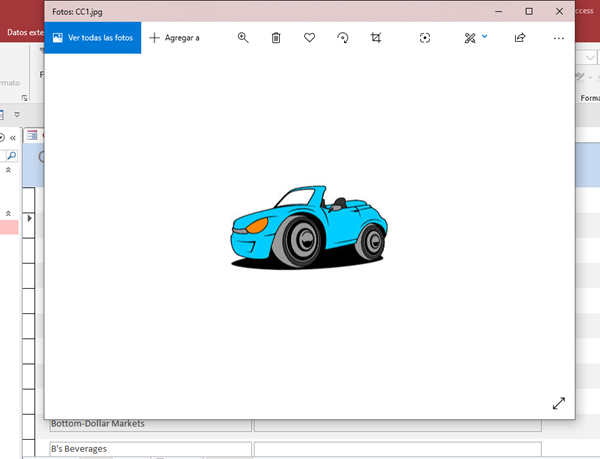
Task: Delete the photo with the trash icon
Action: click(x=276, y=38)
